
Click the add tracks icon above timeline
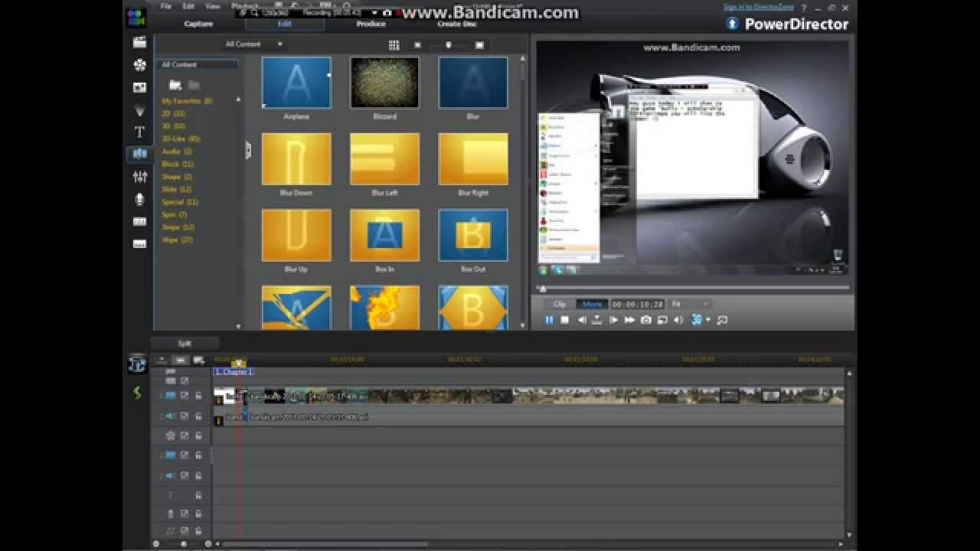pos(199,360)
